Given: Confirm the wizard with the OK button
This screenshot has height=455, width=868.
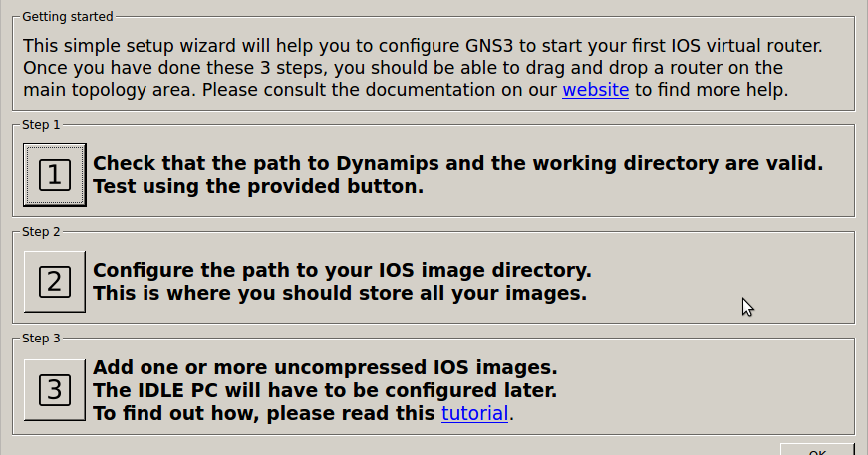Looking at the screenshot, I should coord(817,450).
